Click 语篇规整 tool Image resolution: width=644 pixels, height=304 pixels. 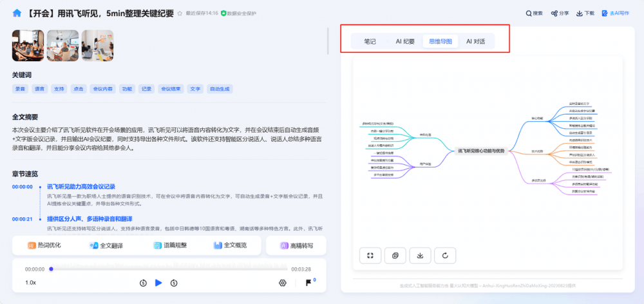click(169, 245)
